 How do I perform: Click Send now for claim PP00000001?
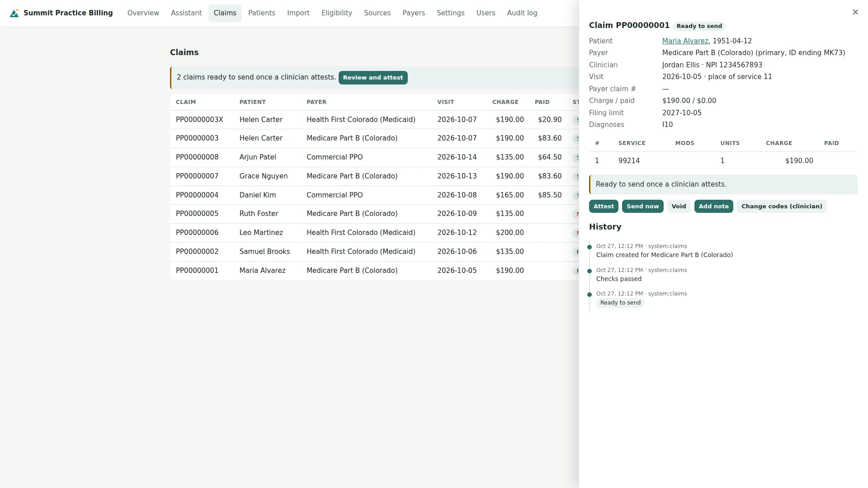pyautogui.click(x=642, y=206)
